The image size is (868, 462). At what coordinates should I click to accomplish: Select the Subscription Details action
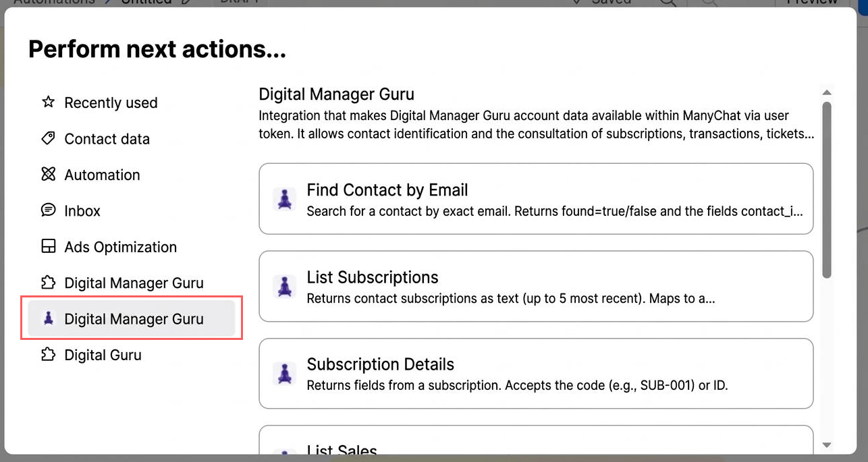click(x=536, y=374)
